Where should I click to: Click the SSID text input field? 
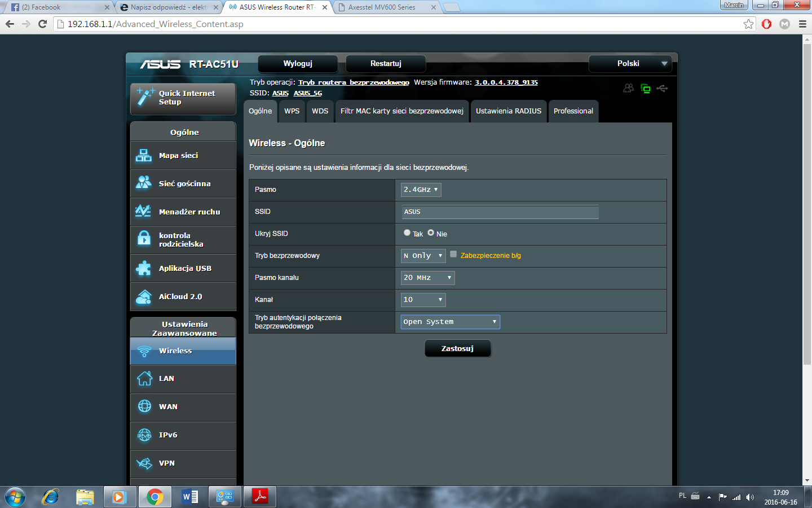500,212
